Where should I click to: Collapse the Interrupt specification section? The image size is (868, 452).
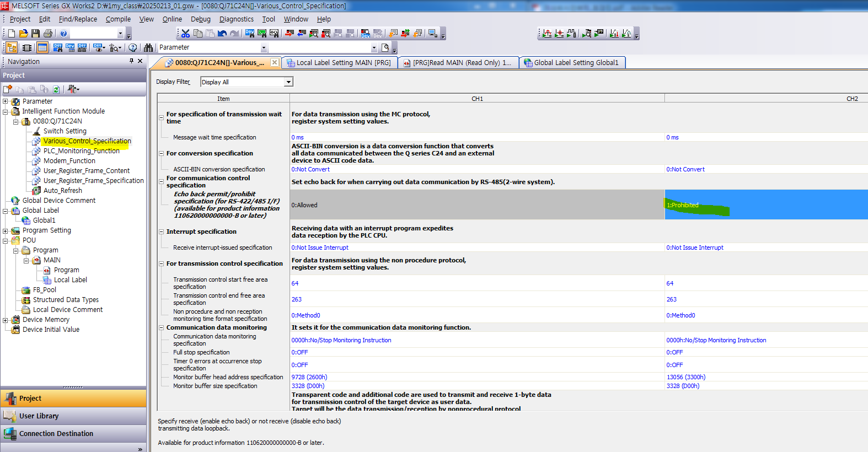[162, 232]
